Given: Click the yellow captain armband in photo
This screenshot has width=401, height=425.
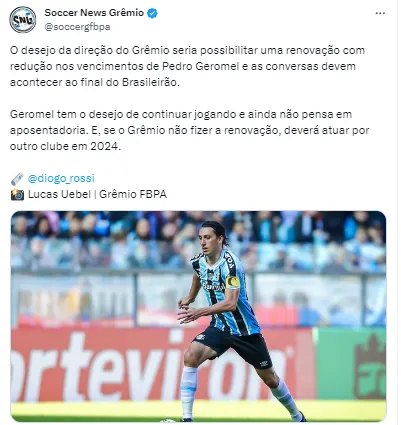Looking at the screenshot, I should [232, 282].
